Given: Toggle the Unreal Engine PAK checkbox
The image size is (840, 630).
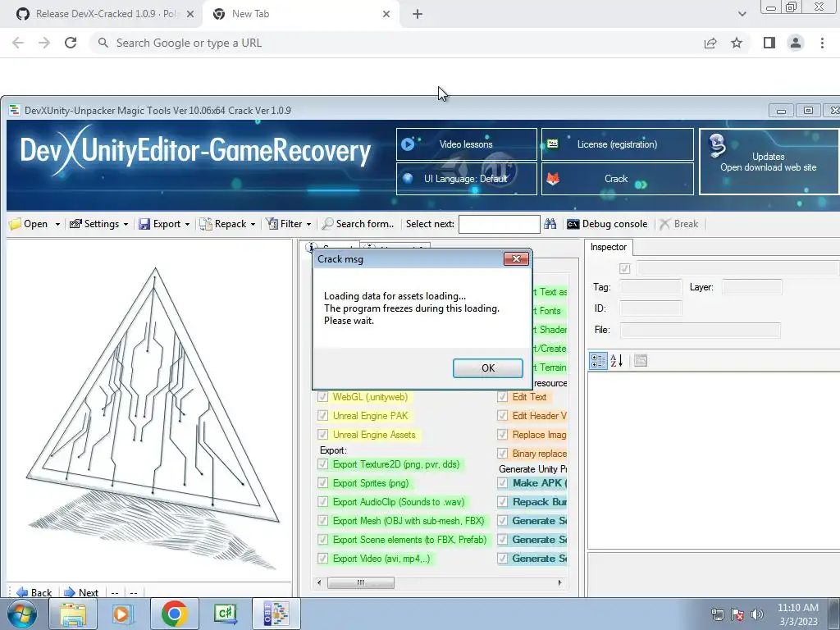Looking at the screenshot, I should (322, 416).
